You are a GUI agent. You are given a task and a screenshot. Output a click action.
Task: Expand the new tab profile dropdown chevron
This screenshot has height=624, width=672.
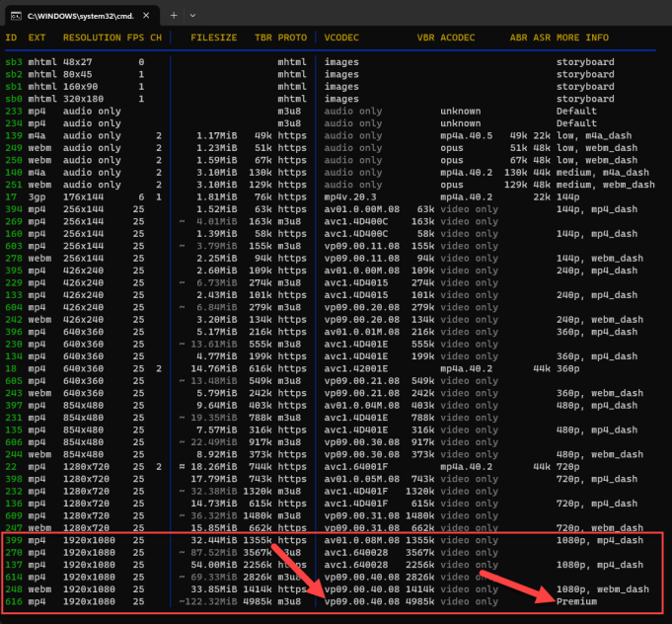192,15
